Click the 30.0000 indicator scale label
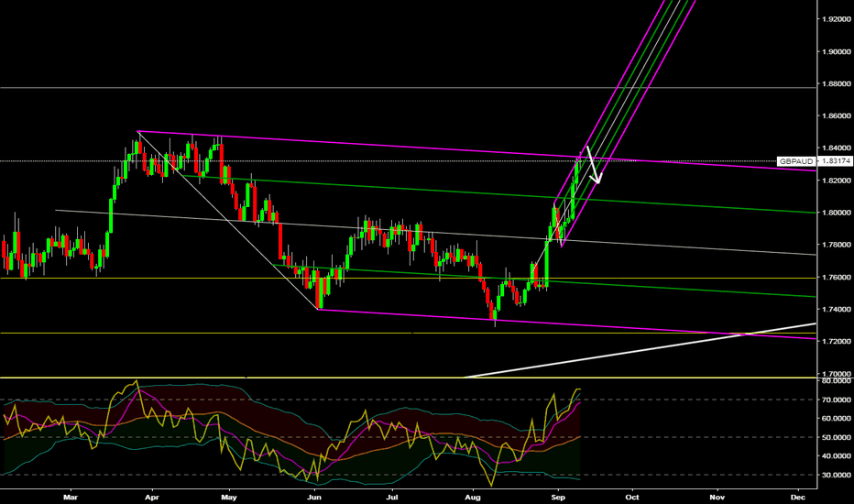Viewport: 854px width, 504px height. (836, 475)
